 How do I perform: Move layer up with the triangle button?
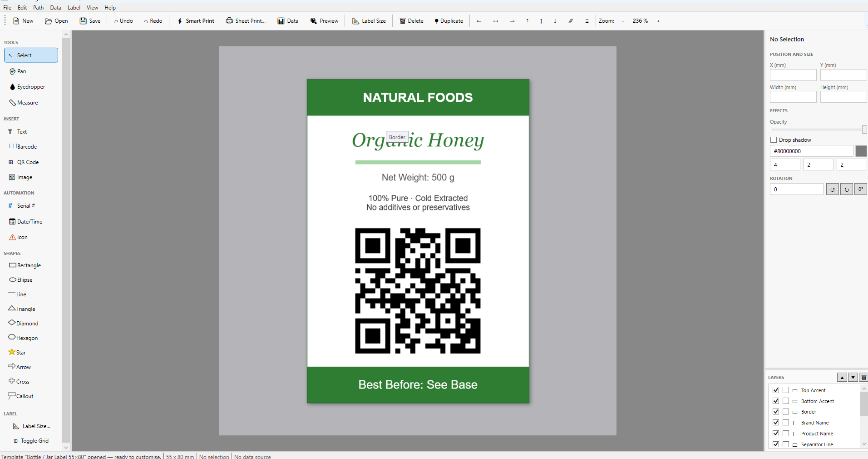pyautogui.click(x=842, y=377)
